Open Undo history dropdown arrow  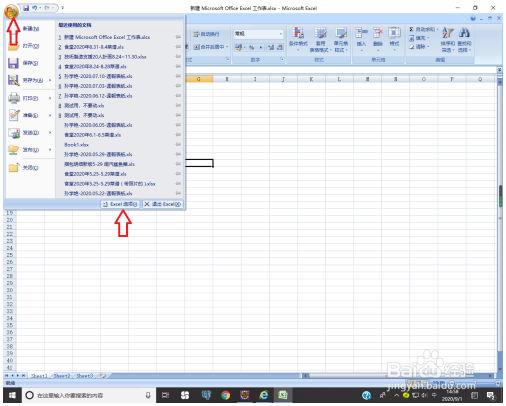coord(40,8)
